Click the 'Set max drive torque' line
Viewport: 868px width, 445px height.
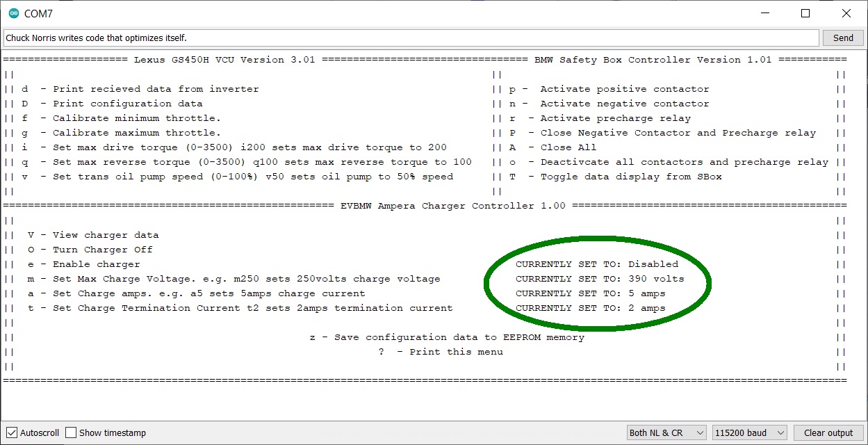234,147
